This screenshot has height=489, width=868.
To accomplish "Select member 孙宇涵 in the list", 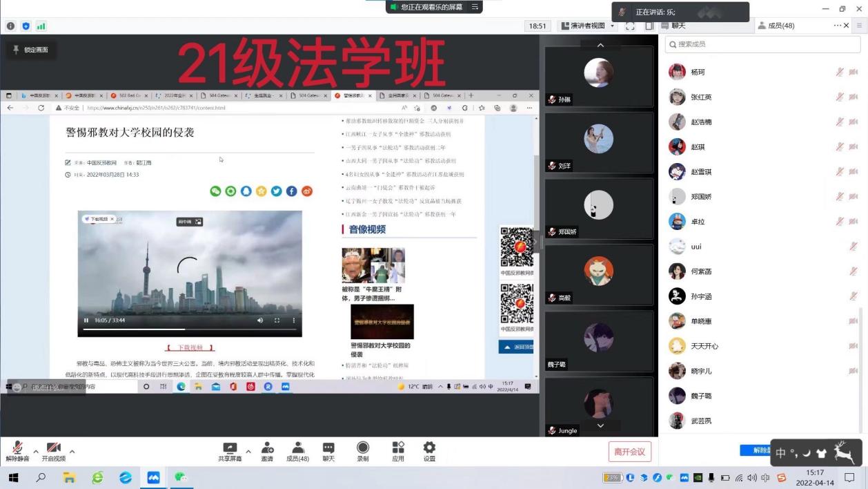I will (762, 296).
